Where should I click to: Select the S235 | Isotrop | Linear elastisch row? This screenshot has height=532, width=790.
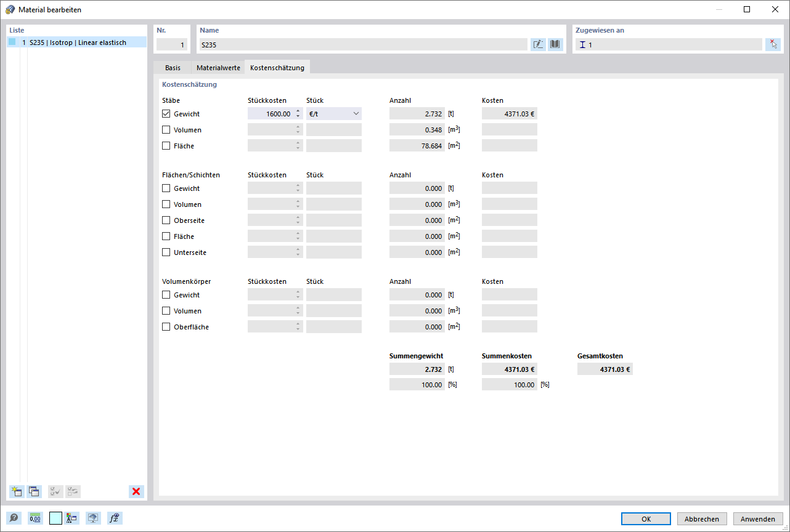click(x=76, y=42)
